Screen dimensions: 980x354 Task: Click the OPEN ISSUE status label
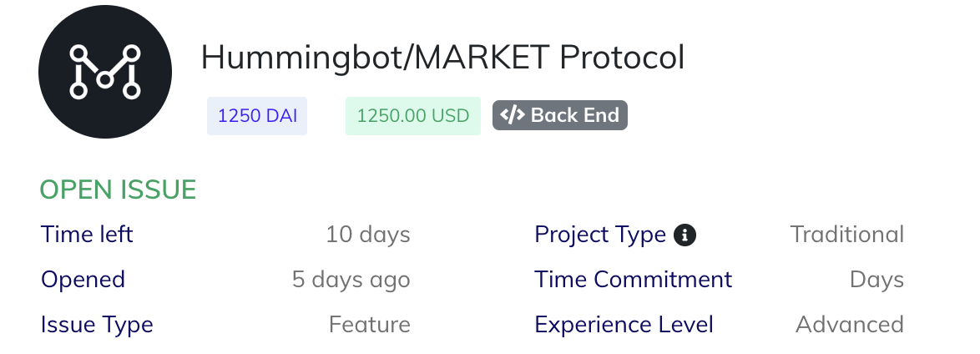pyautogui.click(x=118, y=190)
